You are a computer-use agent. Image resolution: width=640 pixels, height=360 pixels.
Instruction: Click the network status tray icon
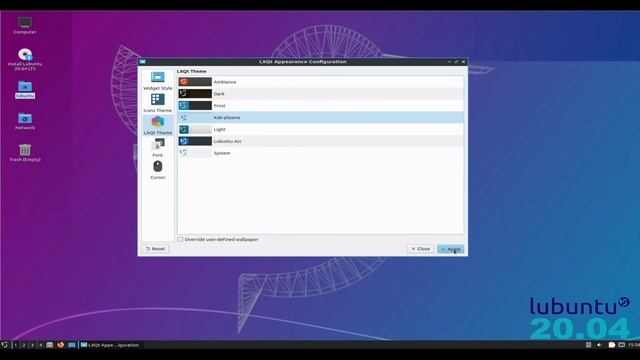(x=621, y=345)
